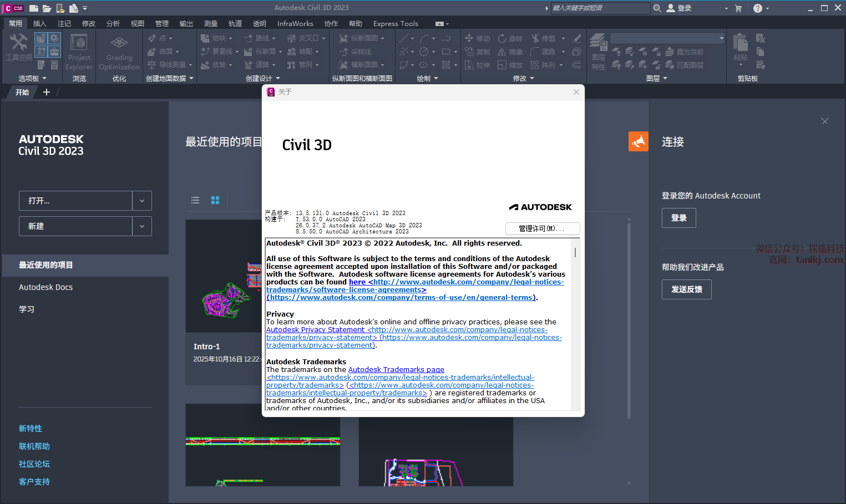This screenshot has width=846, height=504.
Task: Click the orange announcements megaphone icon
Action: (x=639, y=141)
